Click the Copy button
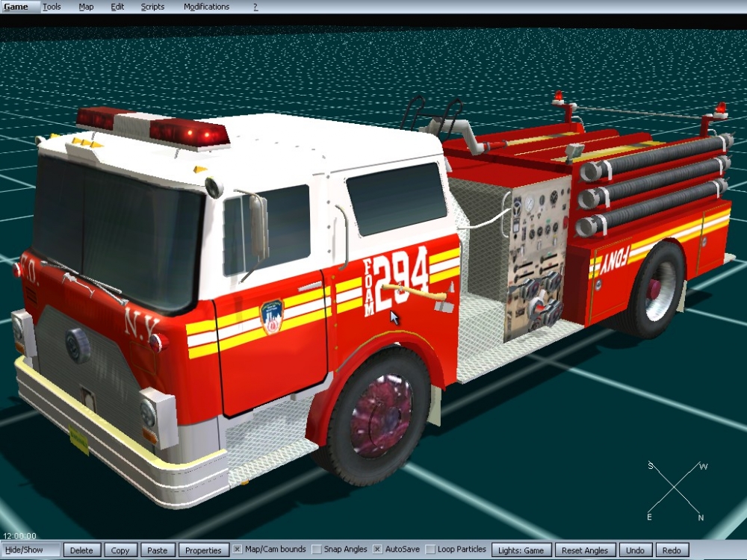The height and width of the screenshot is (560, 747). point(120,550)
